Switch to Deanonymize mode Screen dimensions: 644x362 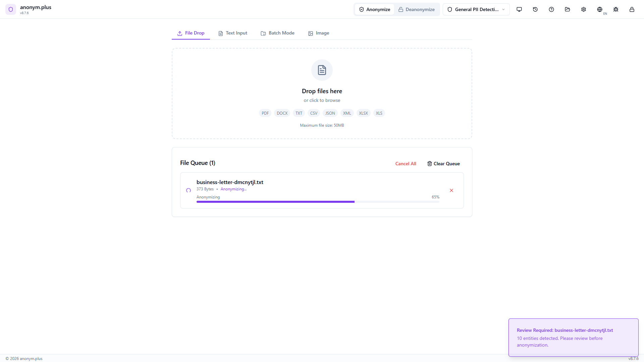click(x=417, y=9)
